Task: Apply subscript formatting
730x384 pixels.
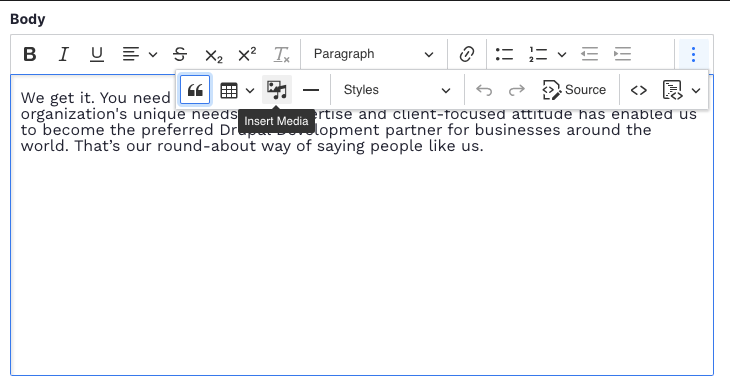Action: click(214, 54)
